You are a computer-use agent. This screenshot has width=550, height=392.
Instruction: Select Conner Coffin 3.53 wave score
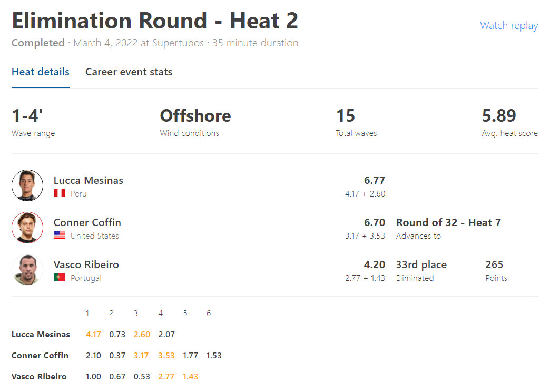(x=166, y=356)
